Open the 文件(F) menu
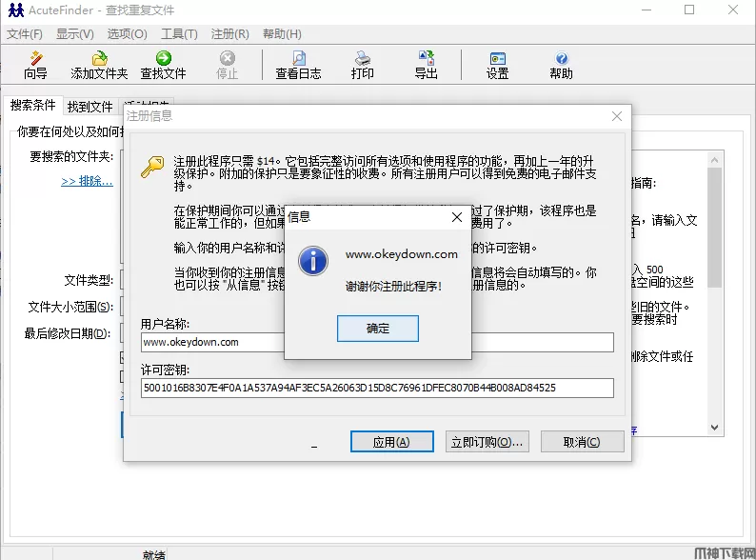Image resolution: width=756 pixels, height=560 pixels. pyautogui.click(x=25, y=34)
